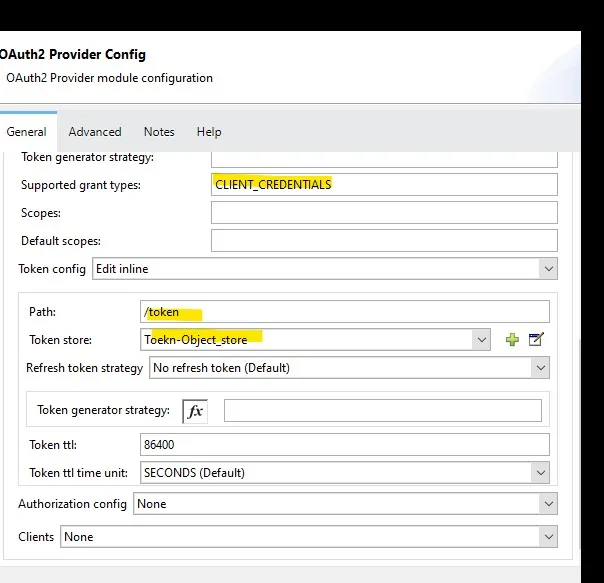Expand the Token config dropdown
The height and width of the screenshot is (583, 604).
tap(548, 269)
